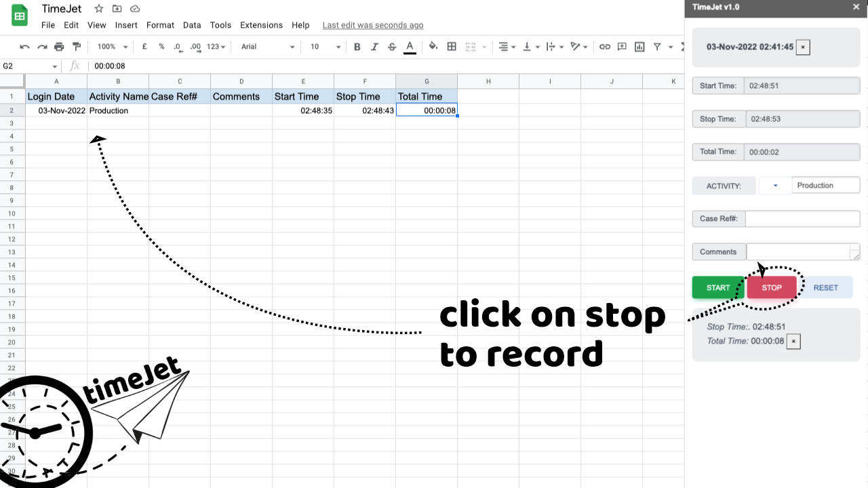
Task: Open the Arial font dropdown
Action: (268, 47)
